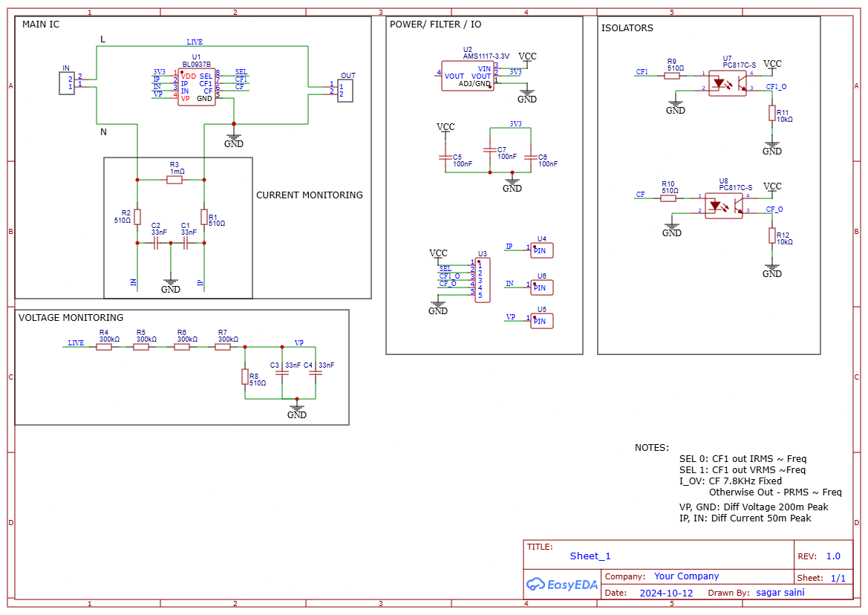Image resolution: width=868 pixels, height=615 pixels.
Task: Select the IN connector symbol
Action: 68,82
